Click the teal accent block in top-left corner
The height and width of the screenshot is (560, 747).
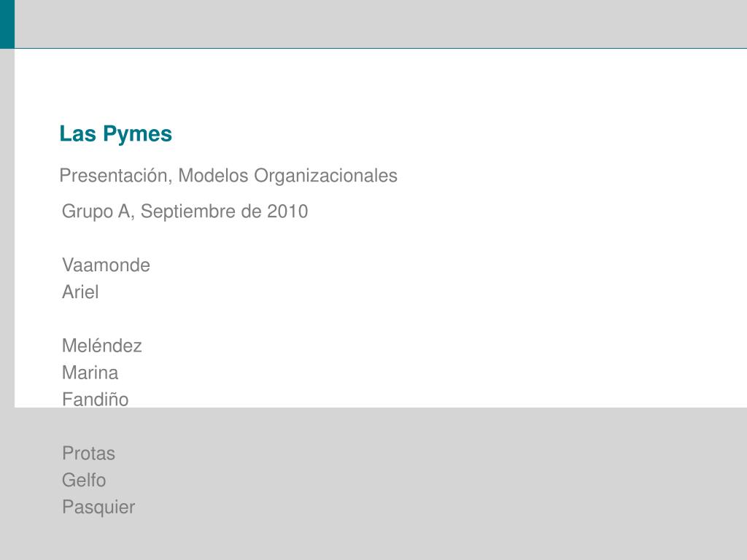pyautogui.click(x=7, y=24)
